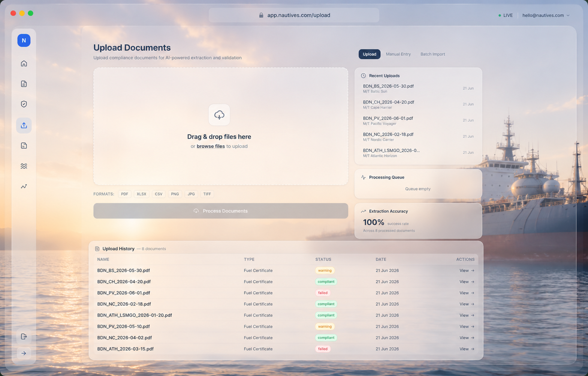This screenshot has width=588, height=376.
Task: Open the documents sidebar icon
Action: click(24, 84)
